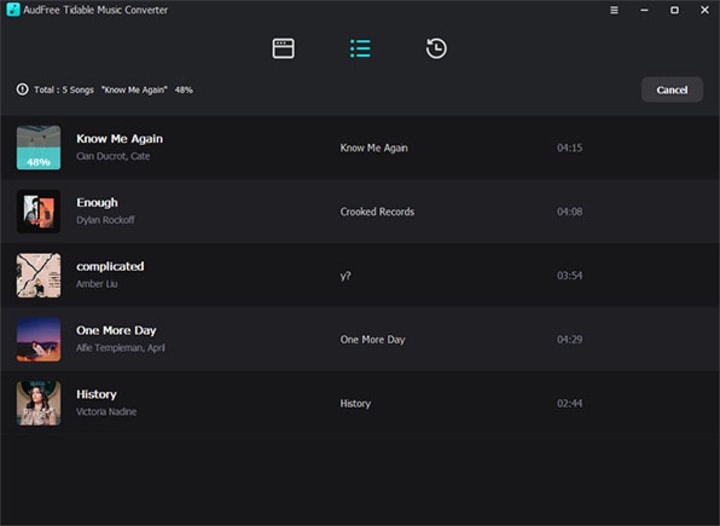The image size is (720, 526).
Task: Click artist name Victoria Nadine
Action: (106, 412)
